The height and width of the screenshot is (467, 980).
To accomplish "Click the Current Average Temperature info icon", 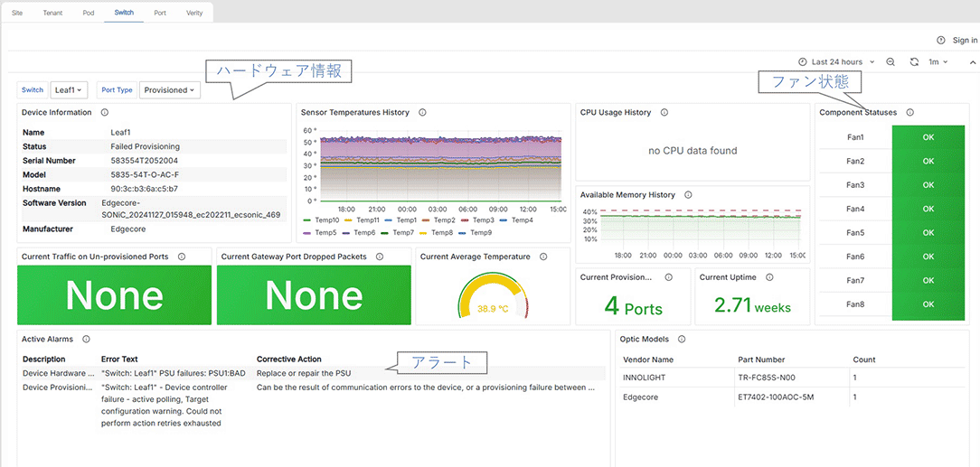I will point(543,257).
